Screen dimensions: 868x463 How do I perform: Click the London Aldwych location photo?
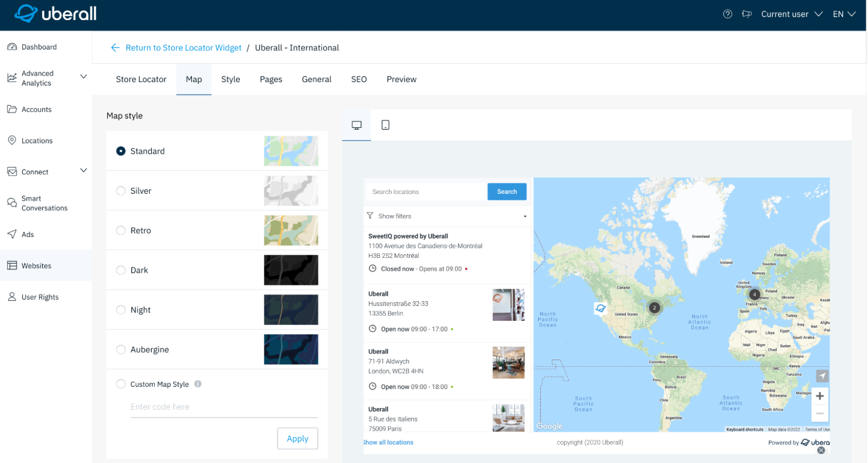tap(509, 363)
